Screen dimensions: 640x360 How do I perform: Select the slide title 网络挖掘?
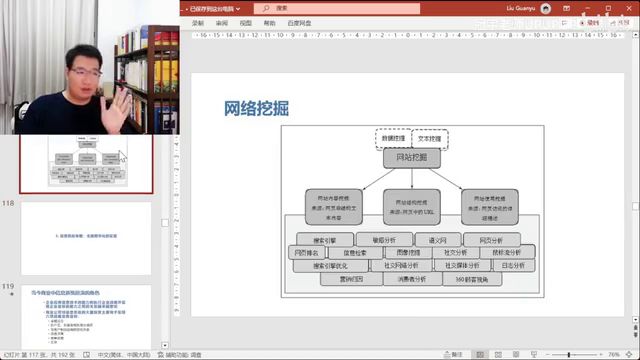256,109
